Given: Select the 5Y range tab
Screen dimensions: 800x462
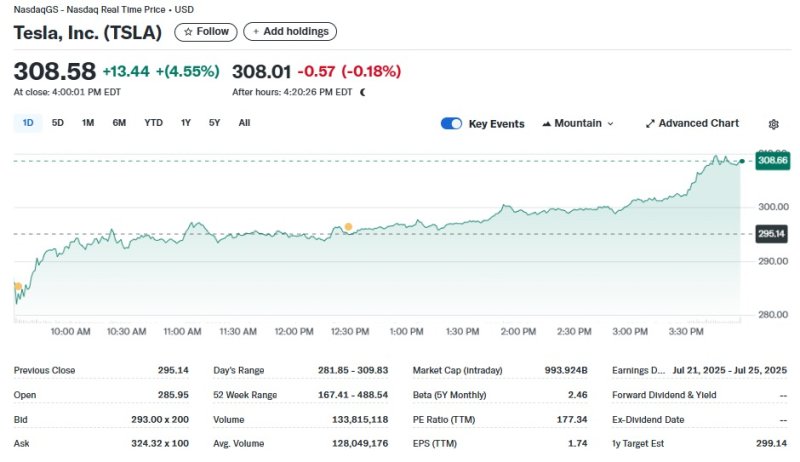Looking at the screenshot, I should coord(214,123).
